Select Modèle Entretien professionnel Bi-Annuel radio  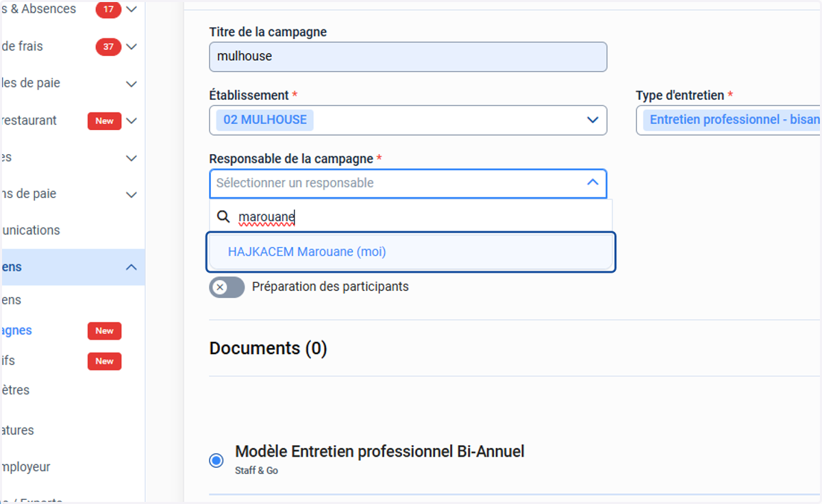tap(216, 460)
